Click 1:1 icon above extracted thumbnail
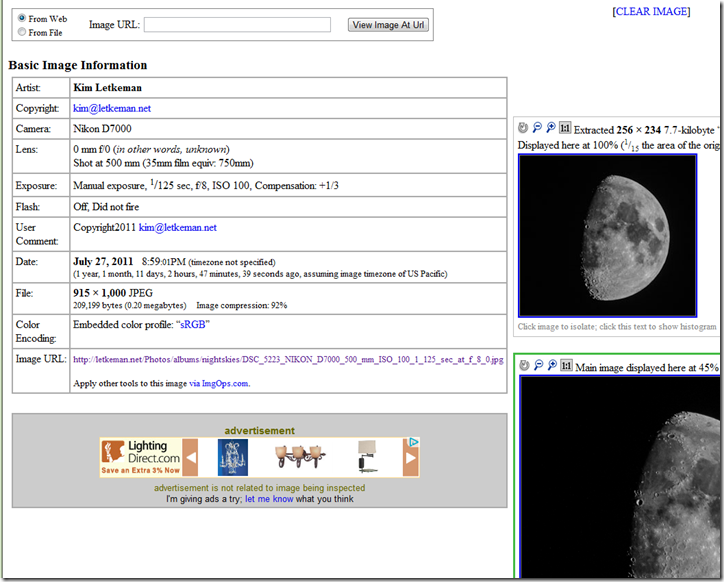724x582 pixels. click(x=565, y=129)
